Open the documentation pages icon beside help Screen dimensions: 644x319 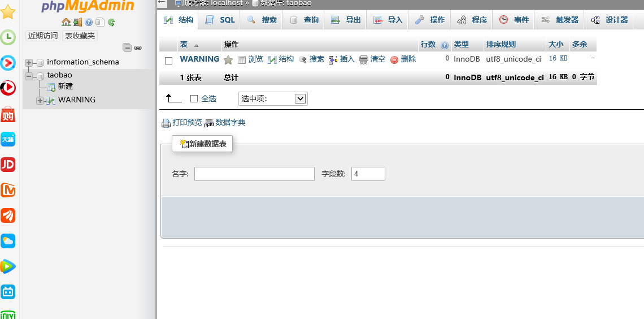coord(100,22)
